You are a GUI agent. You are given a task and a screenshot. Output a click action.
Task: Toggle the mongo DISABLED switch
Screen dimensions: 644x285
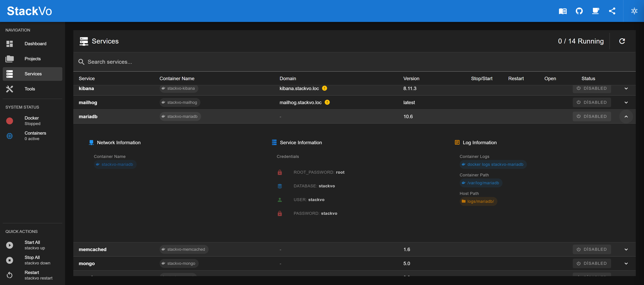[592, 263]
